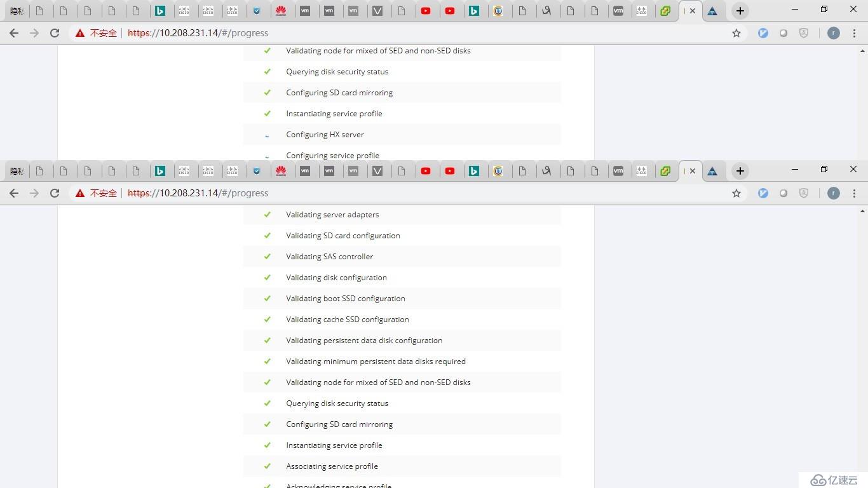This screenshot has height=488, width=868.
Task: Click forward arrow in lower browser window
Action: click(34, 193)
